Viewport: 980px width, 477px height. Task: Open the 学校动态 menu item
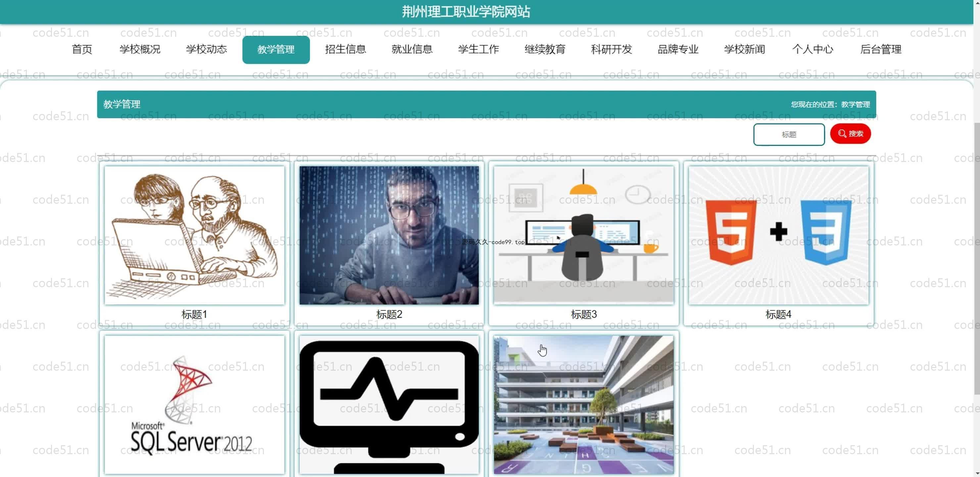[207, 49]
